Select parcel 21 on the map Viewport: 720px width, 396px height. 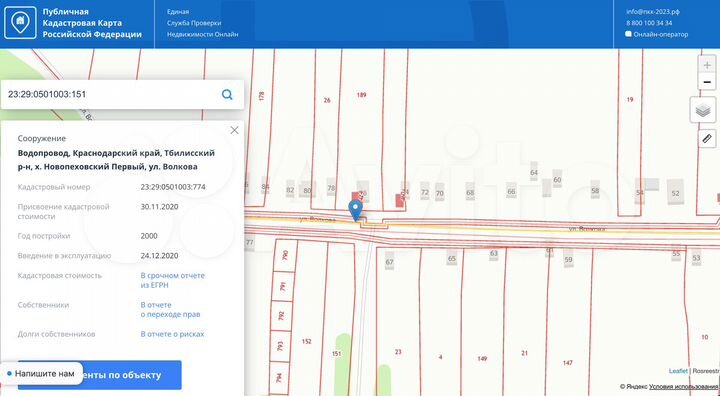524,353
